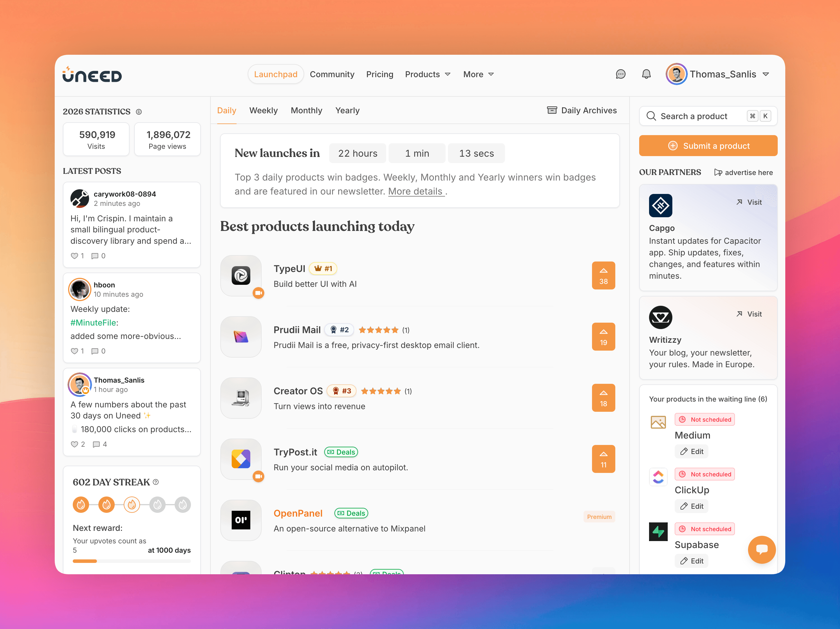Open the #MinuteFile hashtag link

93,323
